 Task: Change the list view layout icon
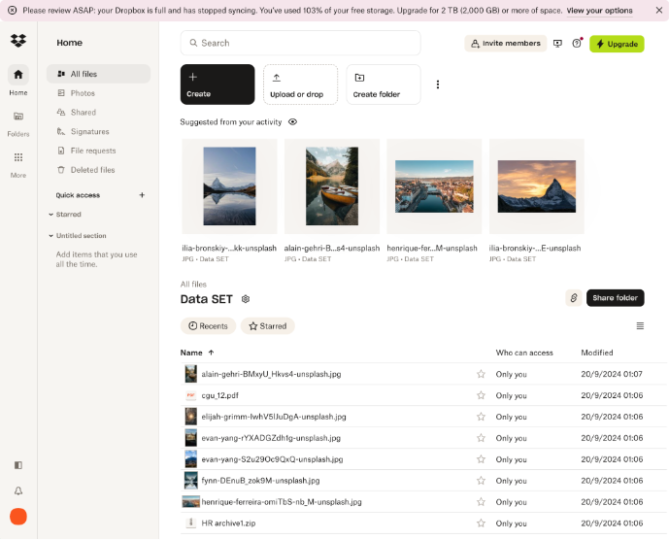(x=640, y=326)
